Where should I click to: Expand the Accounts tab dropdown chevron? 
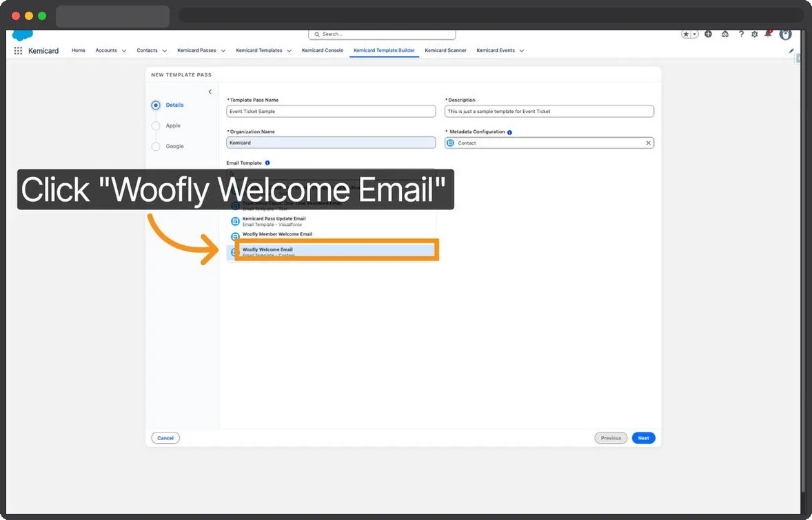point(124,51)
